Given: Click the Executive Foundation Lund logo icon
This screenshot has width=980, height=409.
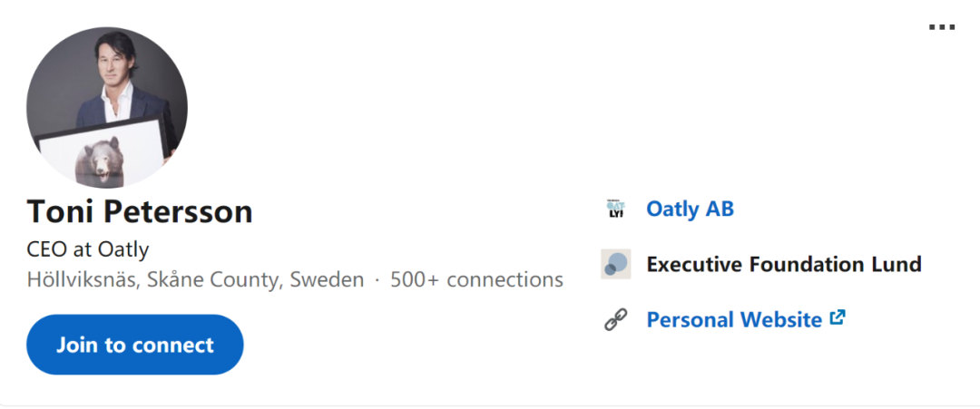Looking at the screenshot, I should pyautogui.click(x=616, y=264).
